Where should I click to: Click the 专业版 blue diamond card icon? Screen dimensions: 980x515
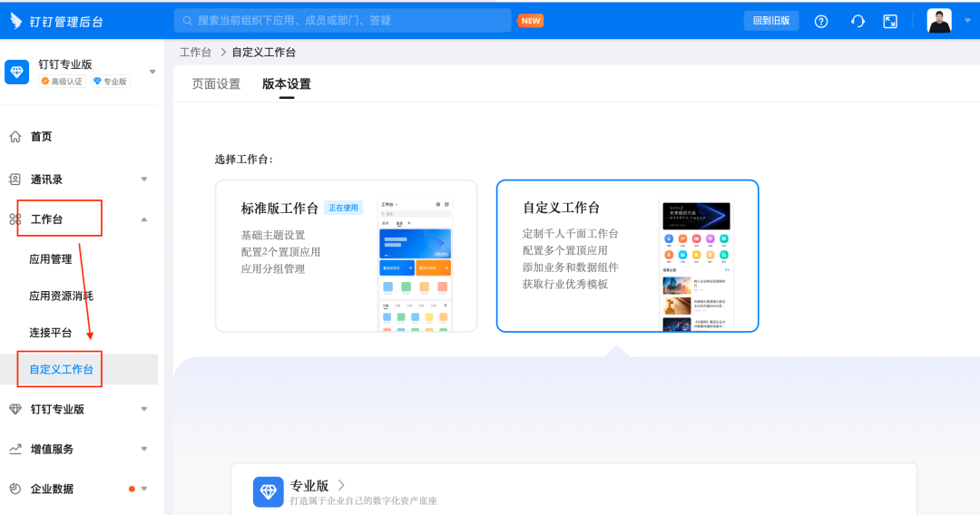pyautogui.click(x=268, y=492)
